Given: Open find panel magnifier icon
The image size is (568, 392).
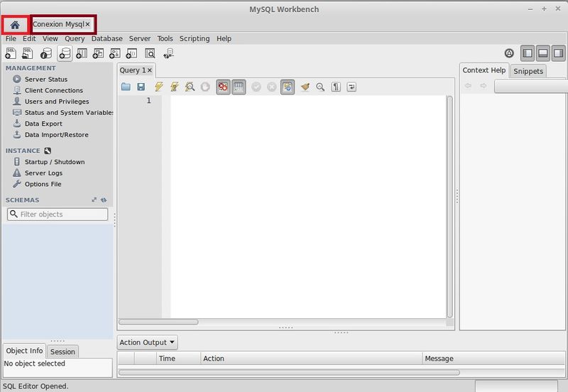Looking at the screenshot, I should click(320, 87).
